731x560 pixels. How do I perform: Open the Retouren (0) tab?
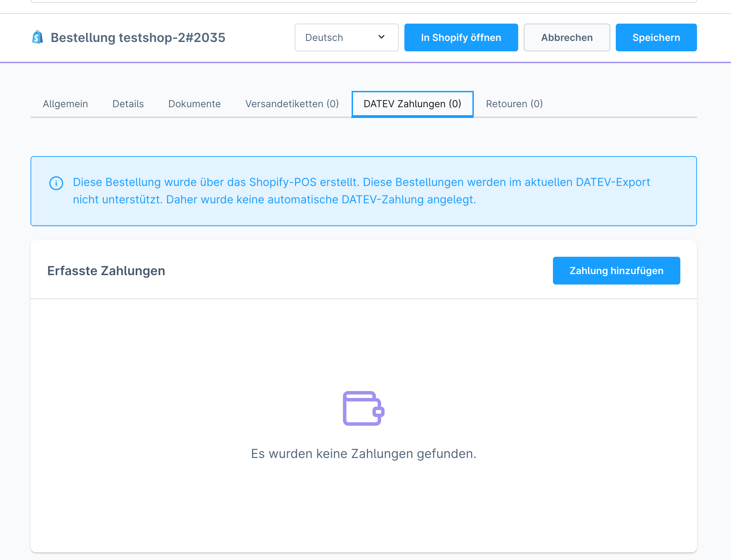[x=514, y=104]
